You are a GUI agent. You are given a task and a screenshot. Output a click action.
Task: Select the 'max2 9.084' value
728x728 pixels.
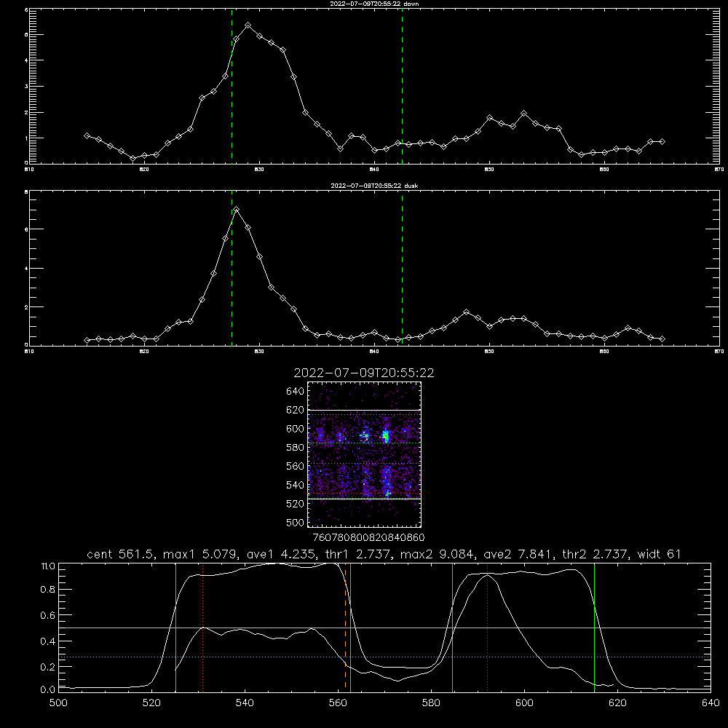coord(437,554)
